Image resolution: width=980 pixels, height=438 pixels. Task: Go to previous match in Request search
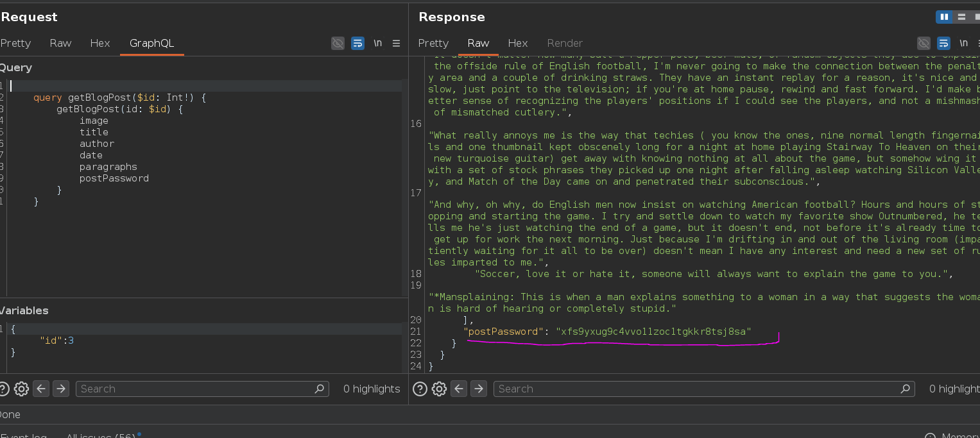pos(41,389)
